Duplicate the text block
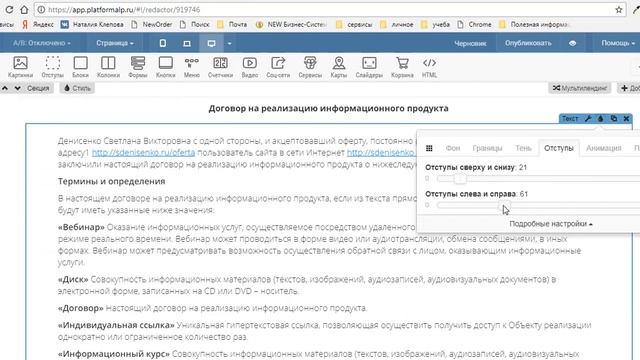The height and width of the screenshot is (360, 640). pos(613,118)
